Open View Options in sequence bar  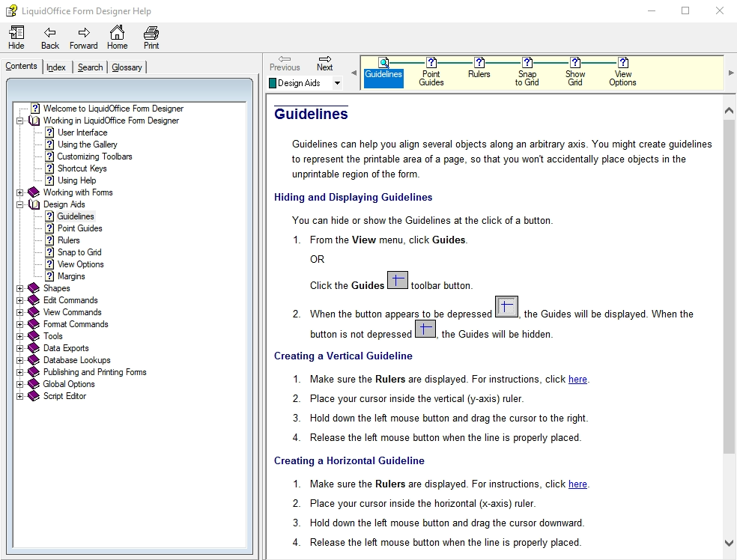click(623, 73)
